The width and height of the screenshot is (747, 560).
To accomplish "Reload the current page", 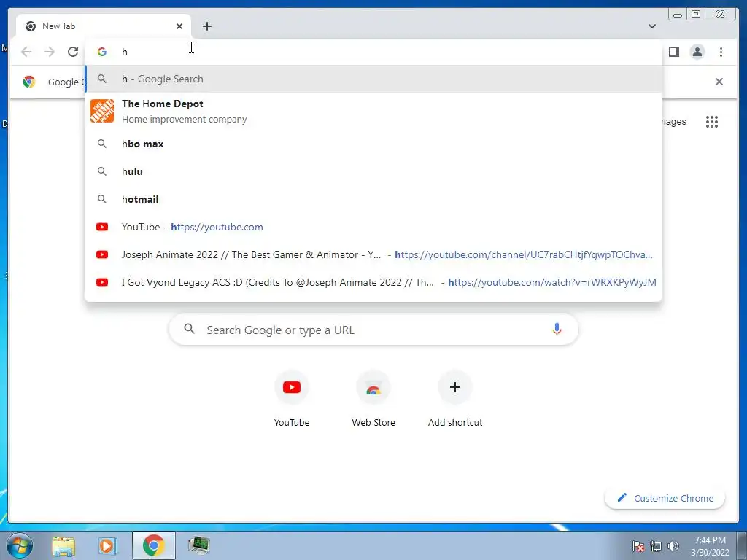I will [x=73, y=52].
